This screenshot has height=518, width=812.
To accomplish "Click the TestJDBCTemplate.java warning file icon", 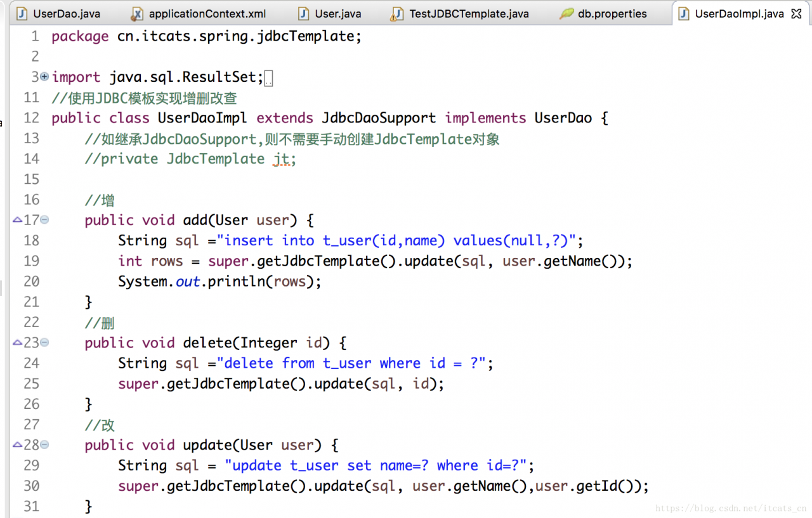I will coord(397,13).
